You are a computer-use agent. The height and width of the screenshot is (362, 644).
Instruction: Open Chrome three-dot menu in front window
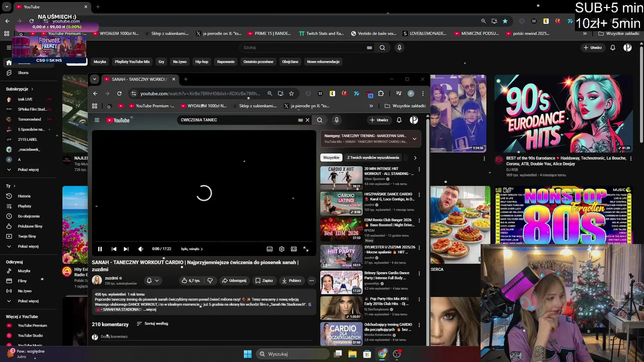pos(423,94)
